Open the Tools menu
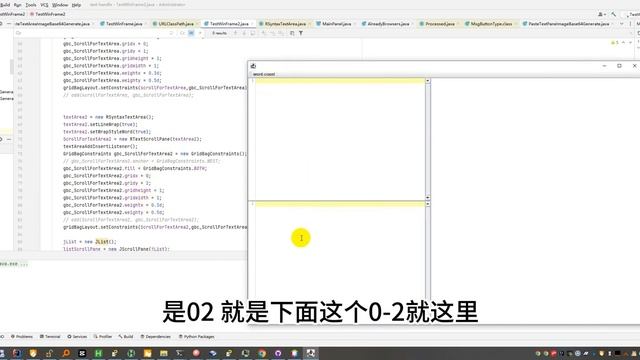 point(31,5)
